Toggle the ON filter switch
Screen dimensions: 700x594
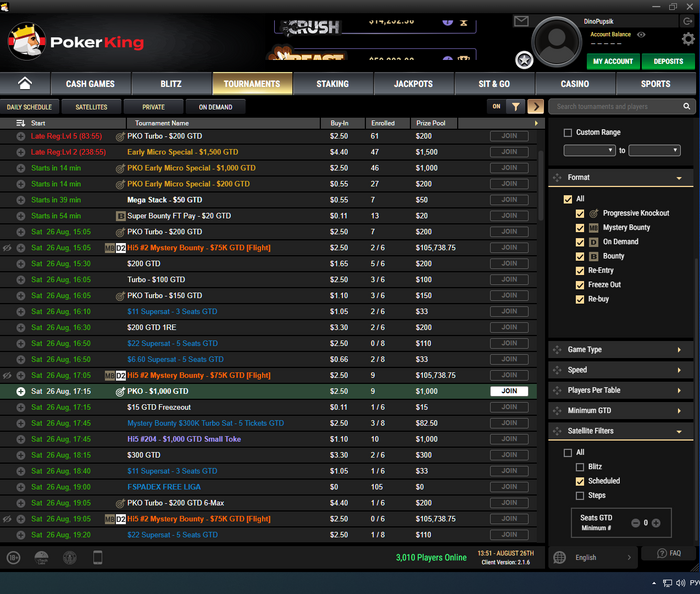click(x=496, y=107)
